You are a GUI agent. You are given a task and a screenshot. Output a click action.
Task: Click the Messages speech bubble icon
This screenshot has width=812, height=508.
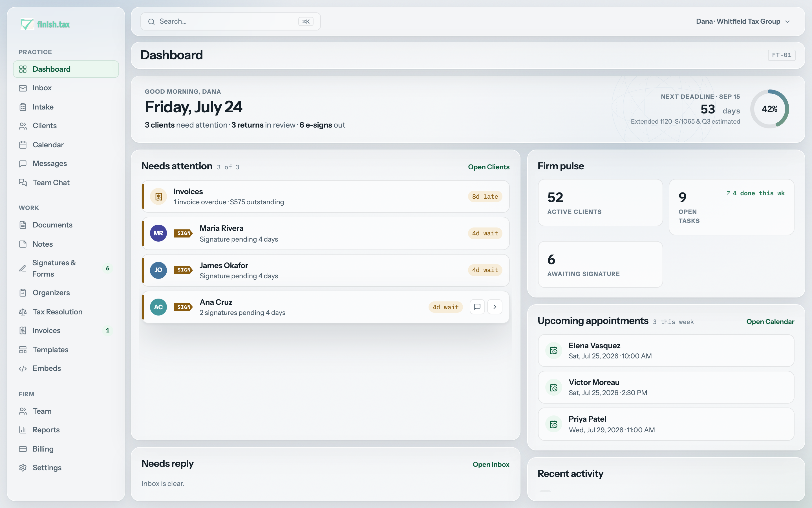pos(23,164)
